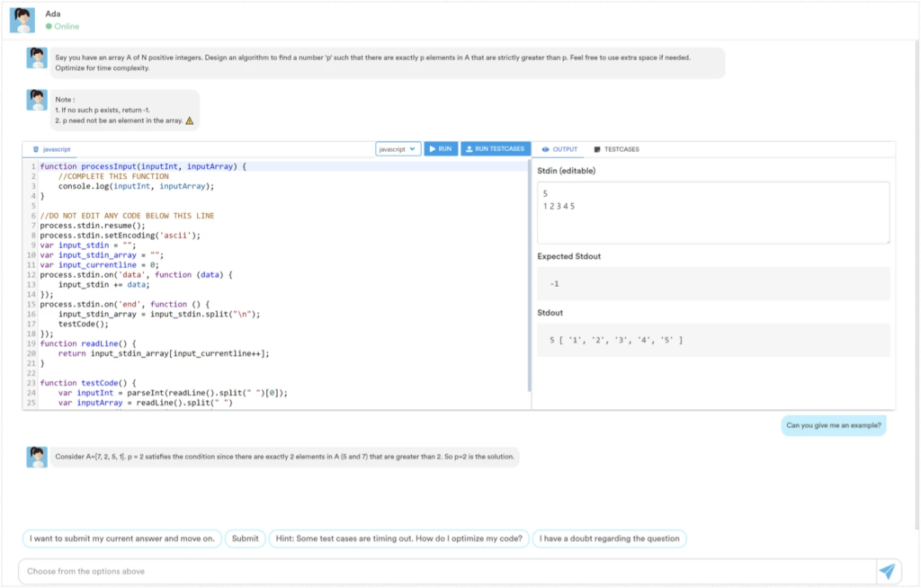
Task: Choose 'I have a doubt regarding the question'
Action: click(x=609, y=539)
